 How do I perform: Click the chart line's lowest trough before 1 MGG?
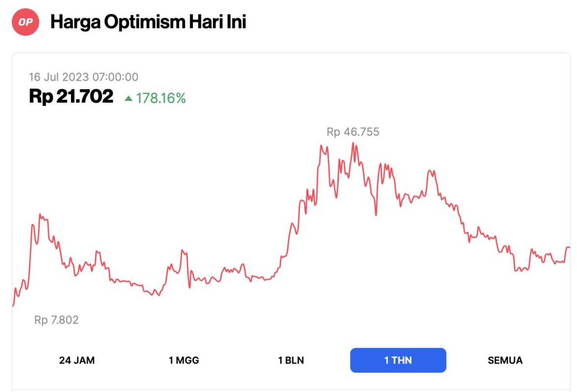pos(158,295)
